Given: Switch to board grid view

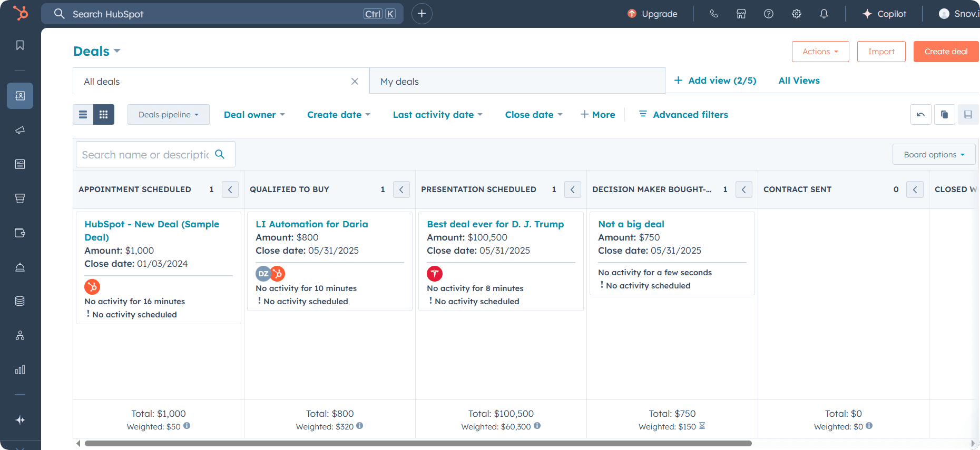Looking at the screenshot, I should tap(104, 115).
